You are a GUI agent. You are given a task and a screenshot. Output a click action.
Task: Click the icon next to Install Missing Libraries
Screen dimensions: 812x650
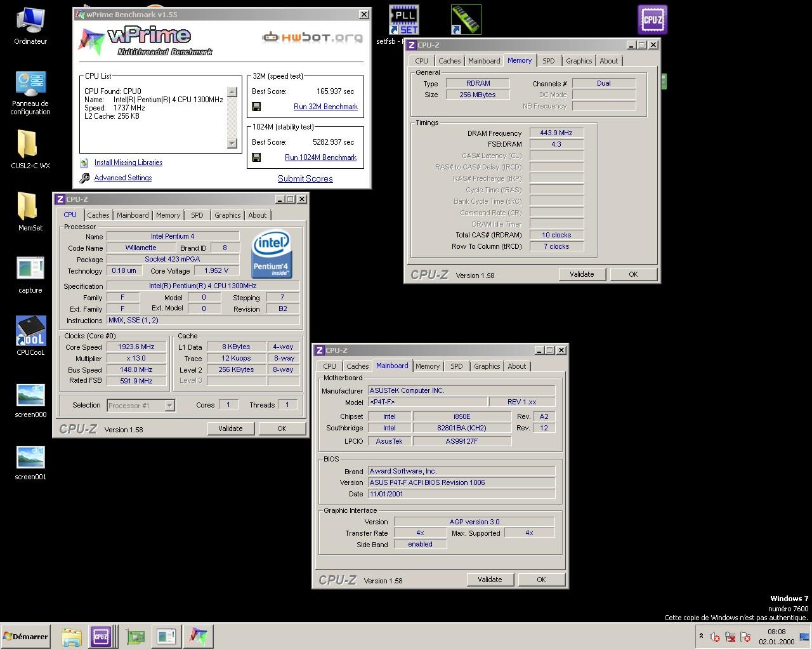point(84,162)
